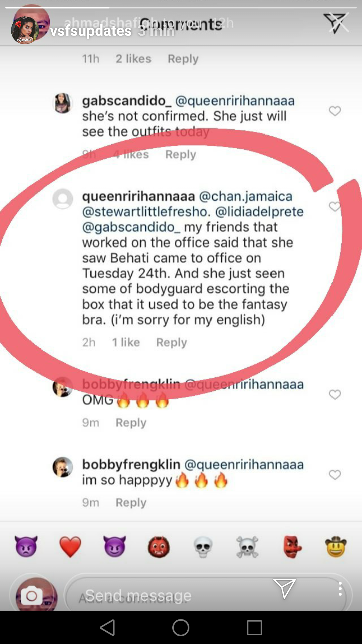React with the skull and crossbones emoji
362x644 pixels.
click(x=247, y=547)
